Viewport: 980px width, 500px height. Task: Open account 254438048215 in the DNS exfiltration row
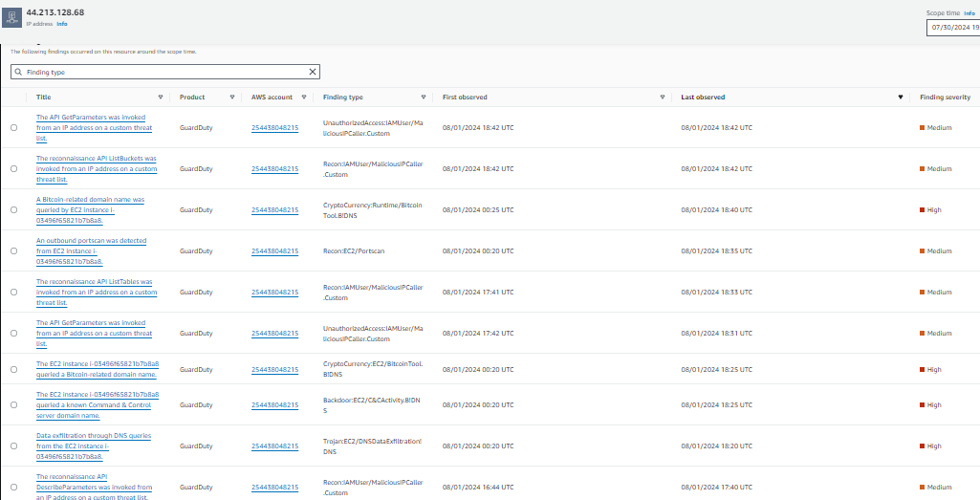click(274, 446)
